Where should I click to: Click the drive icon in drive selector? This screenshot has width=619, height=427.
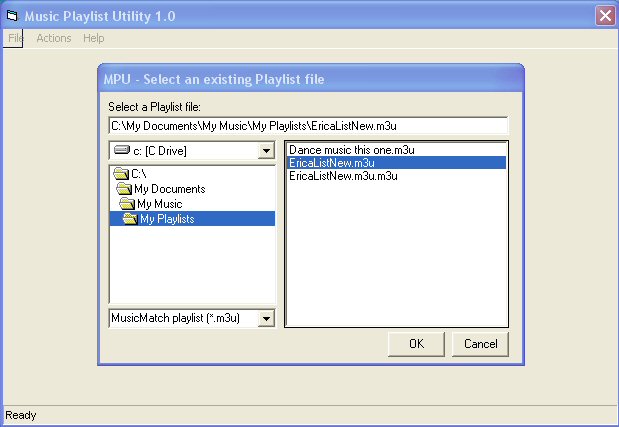pos(122,150)
